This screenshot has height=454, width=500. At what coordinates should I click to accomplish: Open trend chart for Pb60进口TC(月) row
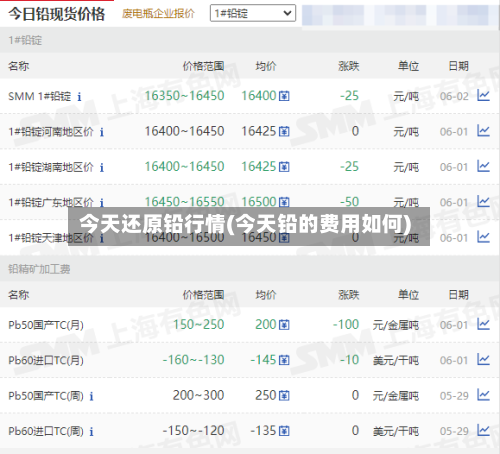point(483,359)
